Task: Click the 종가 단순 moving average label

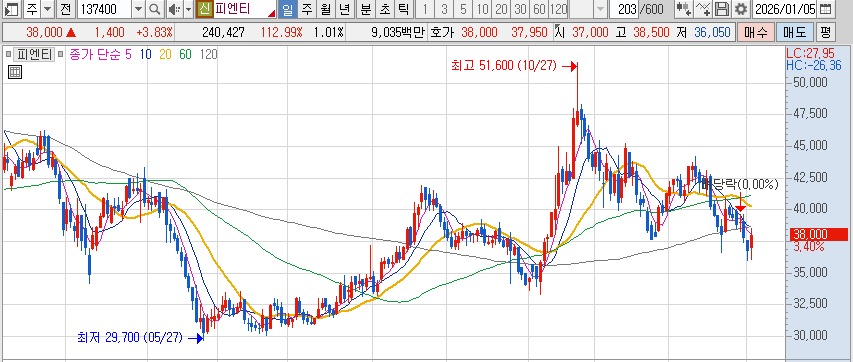Action: [x=96, y=54]
